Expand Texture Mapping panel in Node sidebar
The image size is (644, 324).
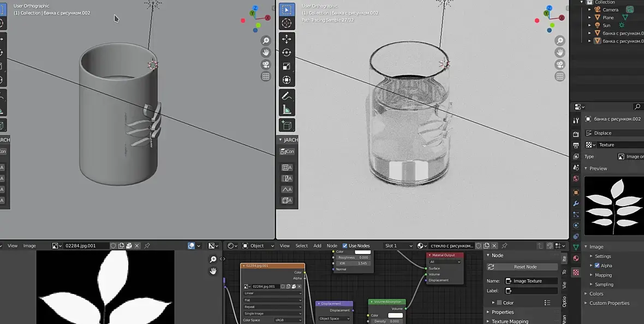coord(488,321)
